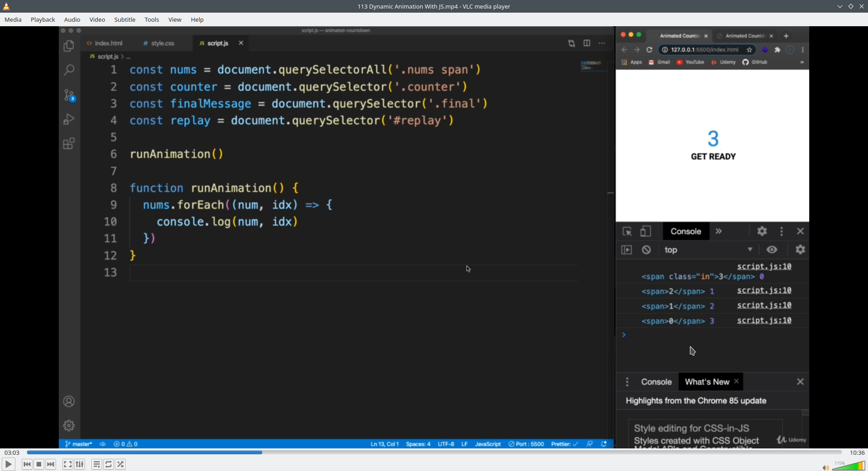
Task: Toggle random shuffle playback in VLC
Action: pyautogui.click(x=120, y=464)
